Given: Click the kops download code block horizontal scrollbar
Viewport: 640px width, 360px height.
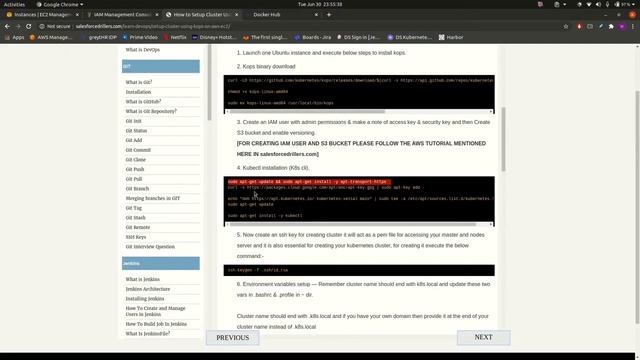Looking at the screenshot, I should pyautogui.click(x=307, y=111).
